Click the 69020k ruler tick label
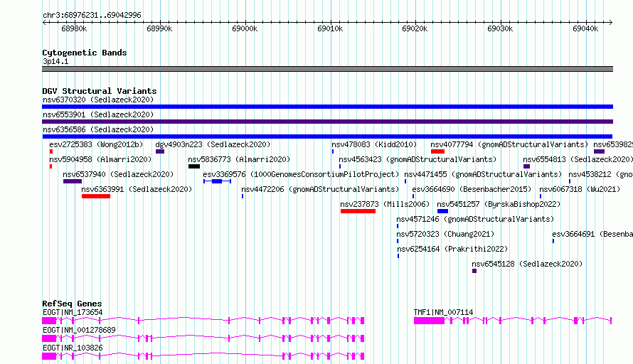The image size is (633, 364). click(x=415, y=28)
